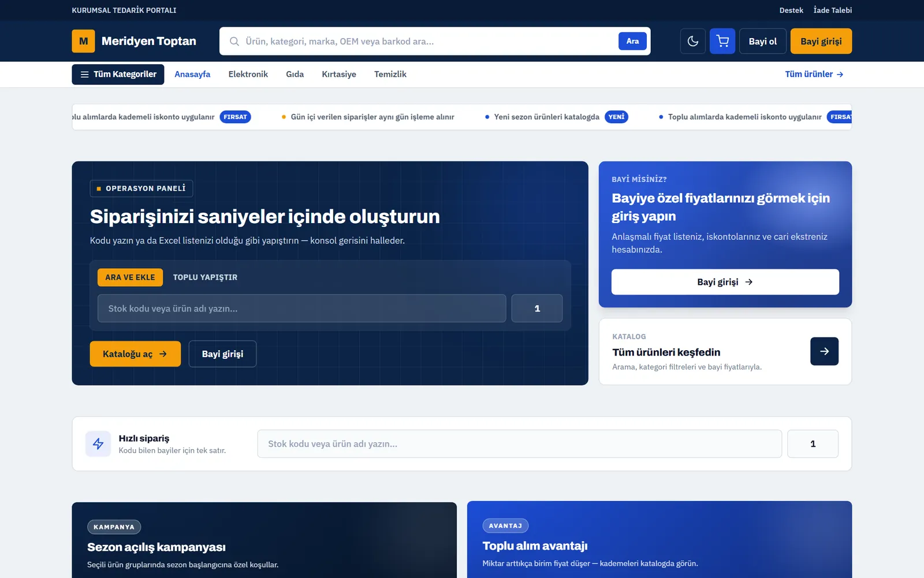Focus the Hızlı sipariş stock code input
Screen dimensions: 924x578
click(x=519, y=444)
